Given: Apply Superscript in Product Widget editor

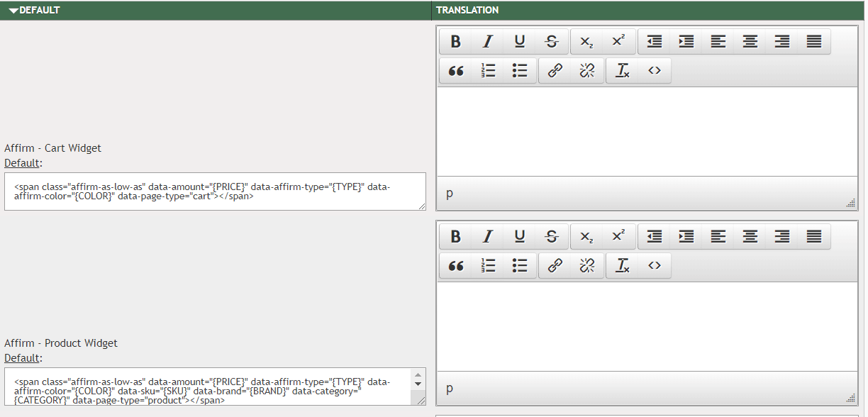Looking at the screenshot, I should coord(618,237).
